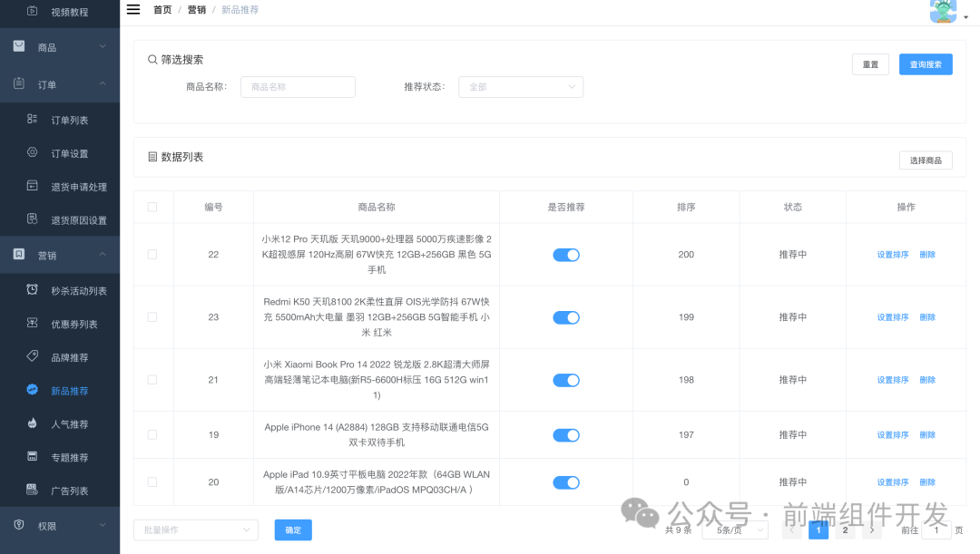Click the 筛选搜索 magnifier icon
980x554 pixels.
(152, 59)
